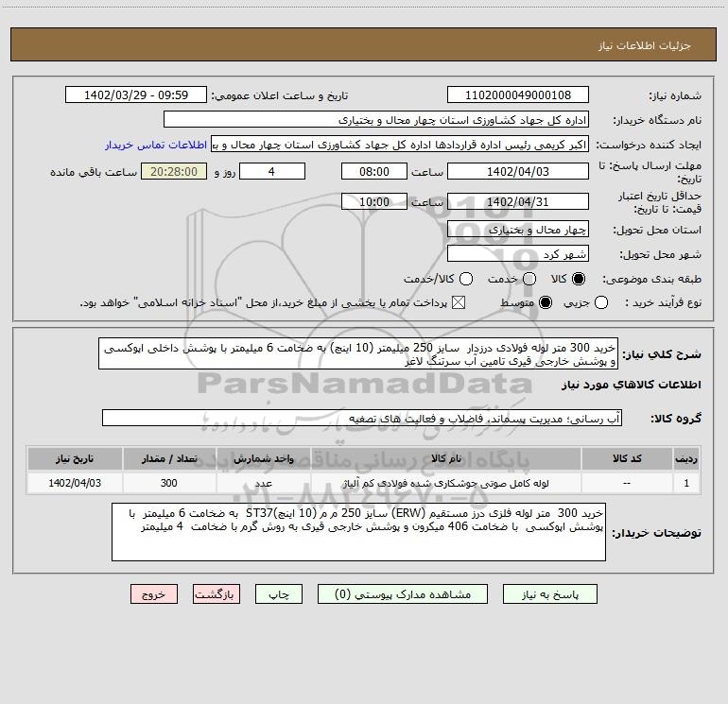Image resolution: width=728 pixels, height=704 pixels.
Task: Click the response deadline date 1402/04/03 field
Action: click(x=518, y=172)
